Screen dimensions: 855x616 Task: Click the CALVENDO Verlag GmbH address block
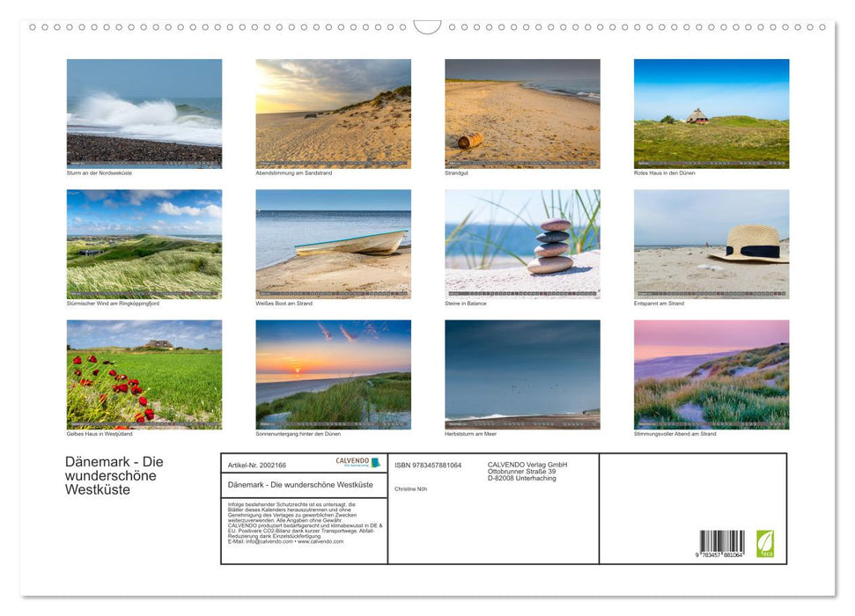[x=527, y=472]
